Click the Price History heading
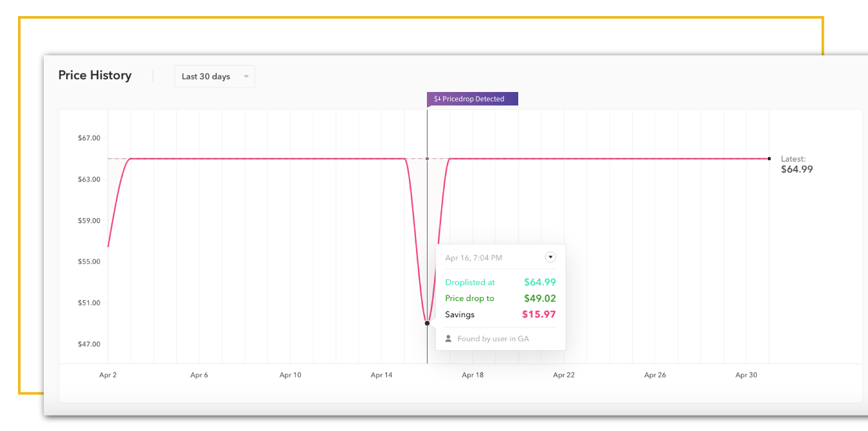 [x=95, y=75]
